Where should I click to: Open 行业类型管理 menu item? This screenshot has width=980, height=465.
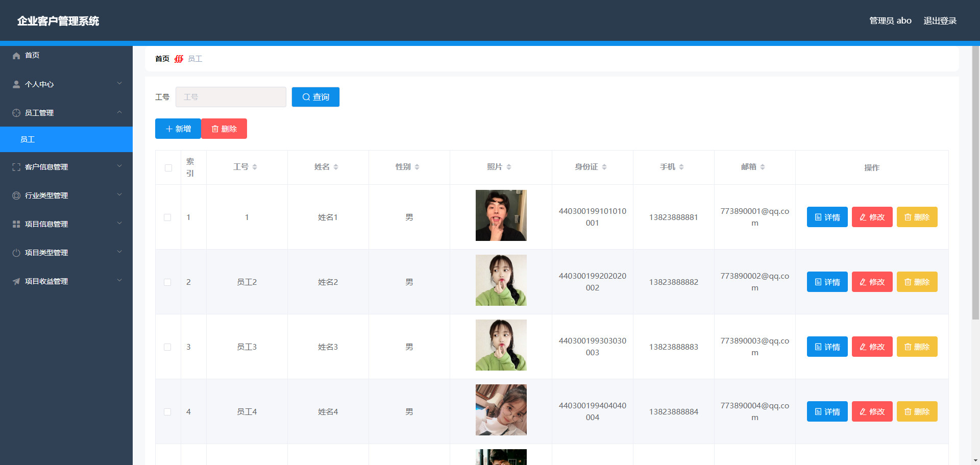point(66,195)
